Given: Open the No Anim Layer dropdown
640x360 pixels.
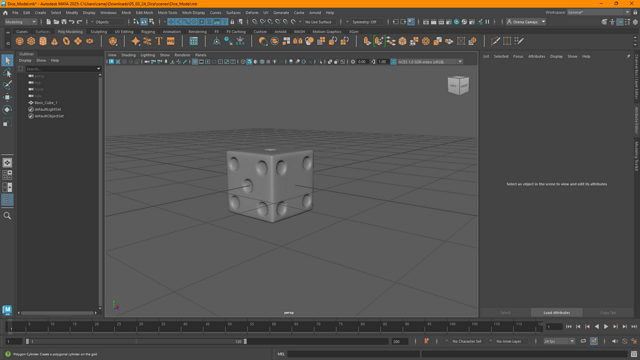Looking at the screenshot, I should click(x=511, y=341).
